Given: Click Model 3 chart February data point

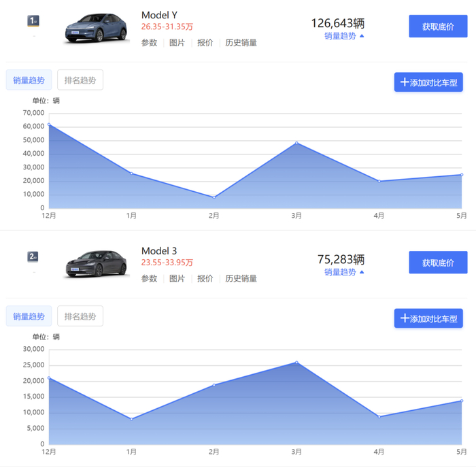Looking at the screenshot, I should [214, 385].
